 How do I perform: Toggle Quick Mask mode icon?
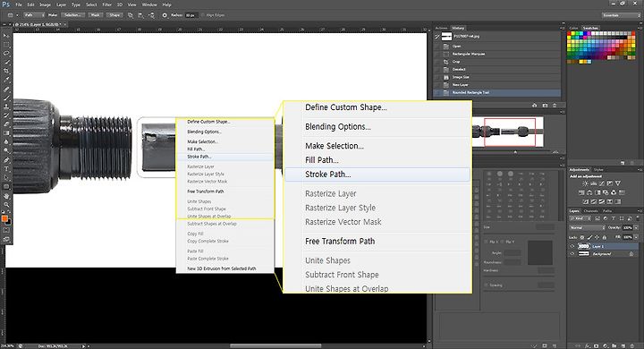click(6, 230)
